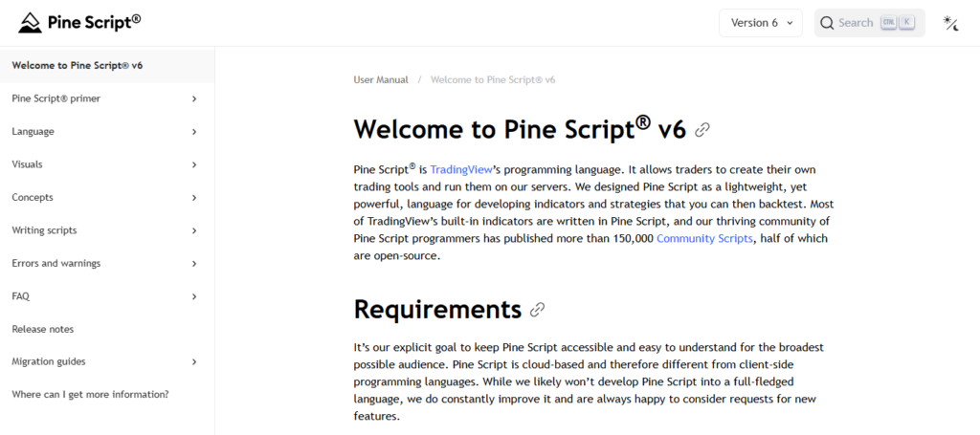Image resolution: width=980 pixels, height=435 pixels.
Task: Select Welcome to Pine Script v6 in the sidebar
Action: pyautogui.click(x=107, y=66)
